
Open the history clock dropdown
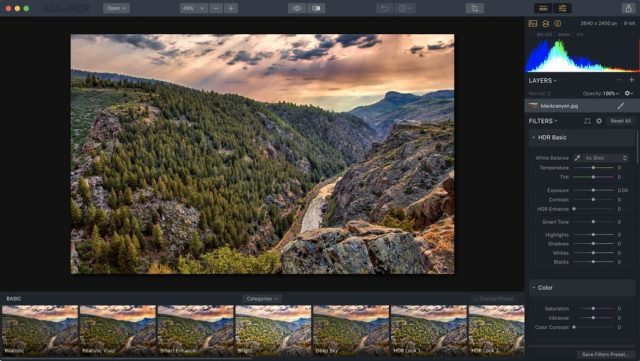coord(405,8)
